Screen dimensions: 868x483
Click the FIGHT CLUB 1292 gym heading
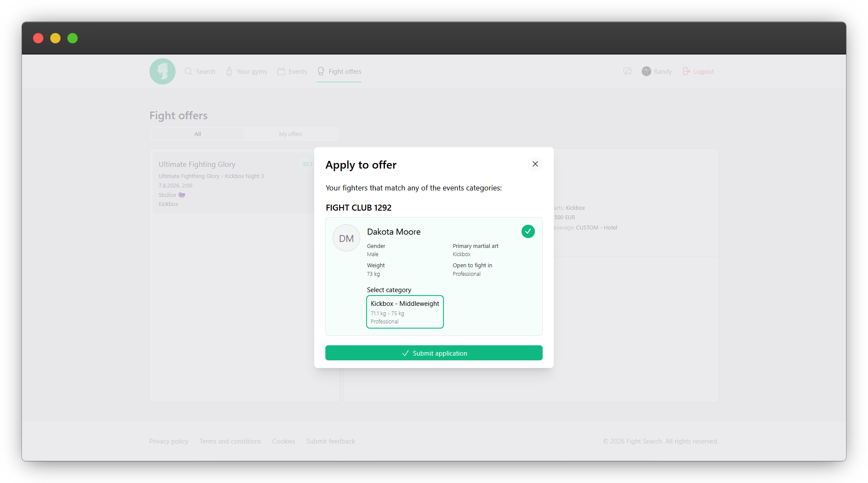pyautogui.click(x=358, y=208)
